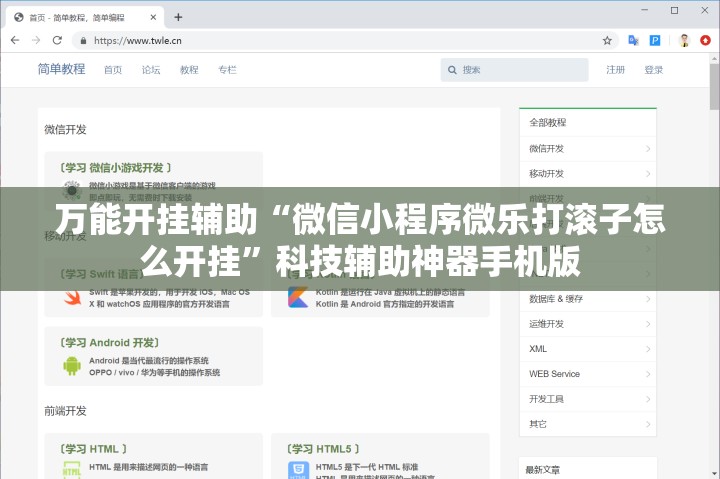
Task: Expand the 开发工具 sidebar chevron
Action: [x=648, y=399]
